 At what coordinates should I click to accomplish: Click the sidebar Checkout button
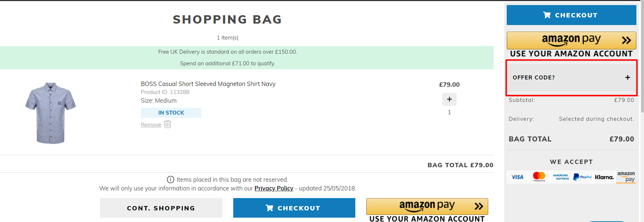(571, 15)
